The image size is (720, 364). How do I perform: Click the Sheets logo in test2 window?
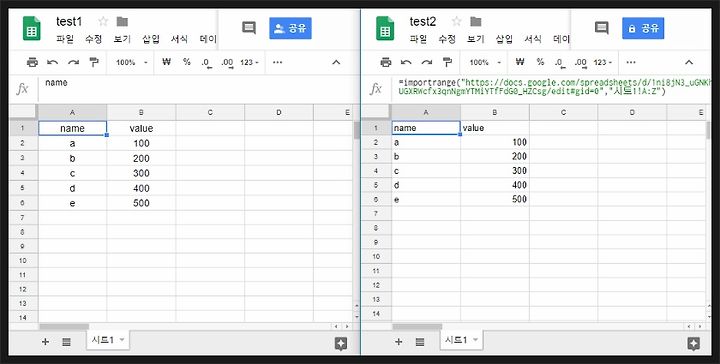pyautogui.click(x=385, y=28)
